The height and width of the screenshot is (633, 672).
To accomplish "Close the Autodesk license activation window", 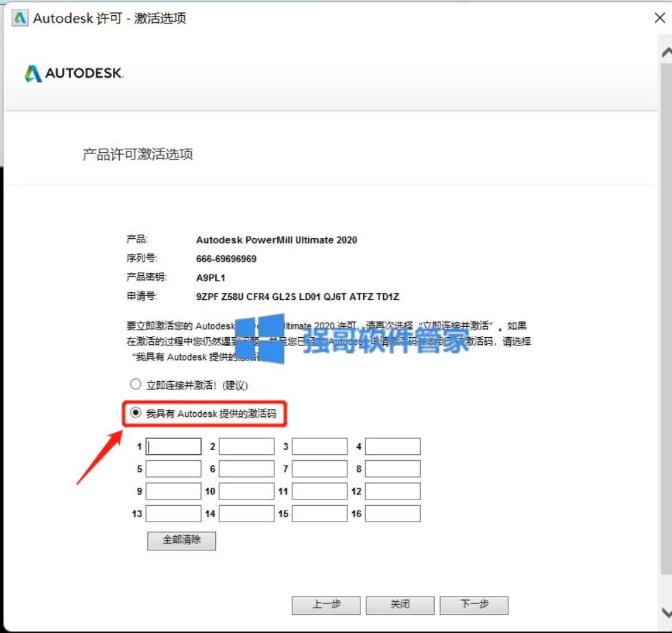I will [x=660, y=18].
